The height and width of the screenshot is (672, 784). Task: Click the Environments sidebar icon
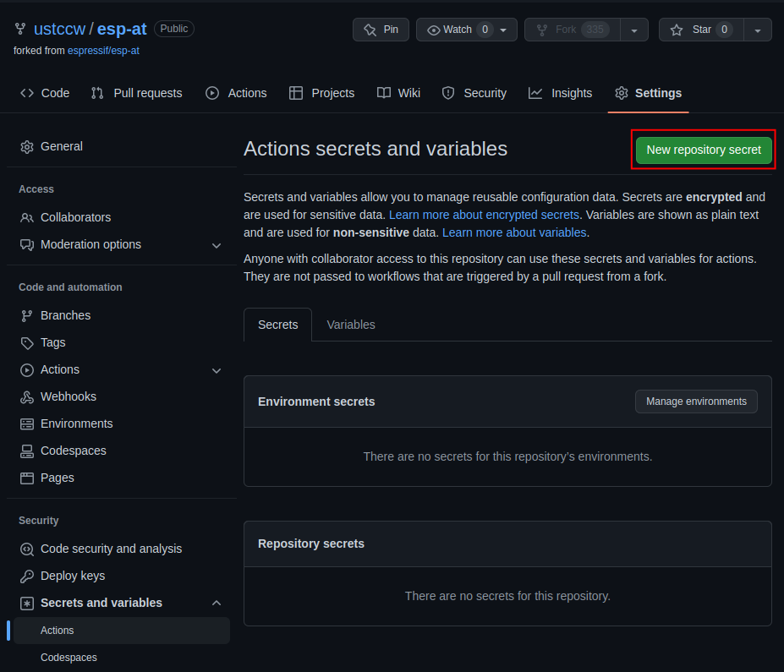tap(26, 423)
